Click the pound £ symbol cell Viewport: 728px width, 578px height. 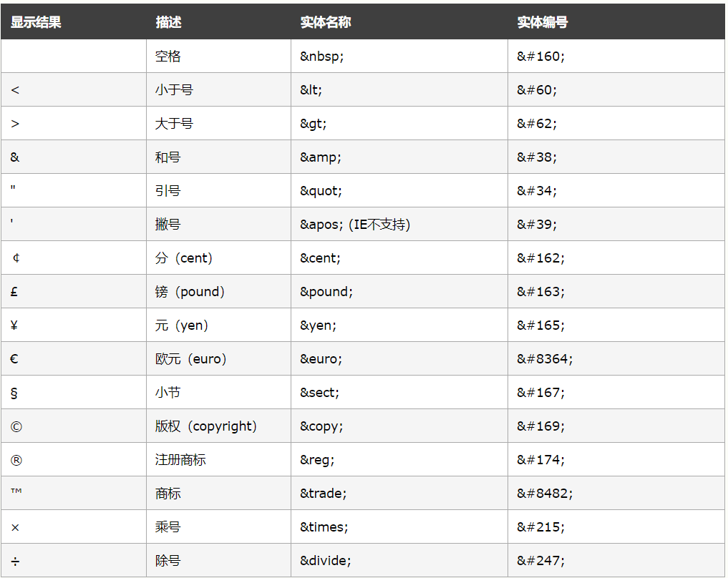pos(14,292)
